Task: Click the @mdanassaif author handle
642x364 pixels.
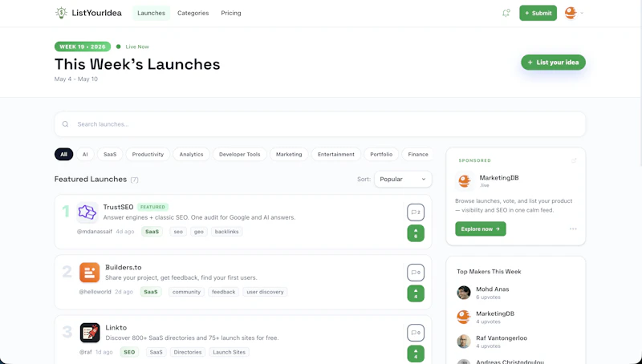Action: click(x=95, y=232)
